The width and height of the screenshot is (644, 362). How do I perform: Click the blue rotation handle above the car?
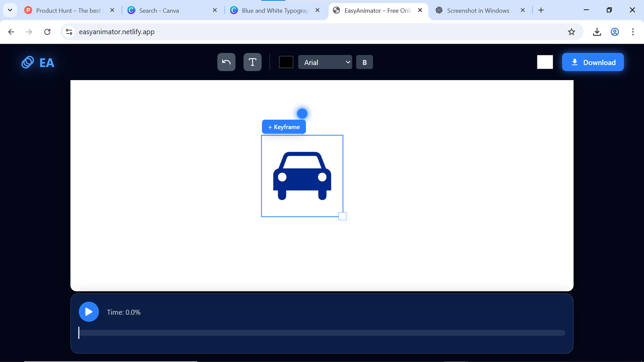tap(302, 114)
